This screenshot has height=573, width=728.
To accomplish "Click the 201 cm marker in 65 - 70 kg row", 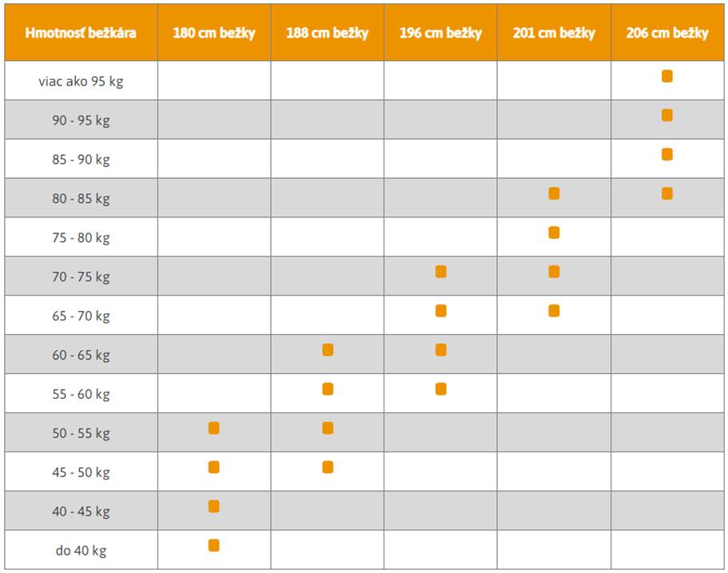I will [554, 311].
